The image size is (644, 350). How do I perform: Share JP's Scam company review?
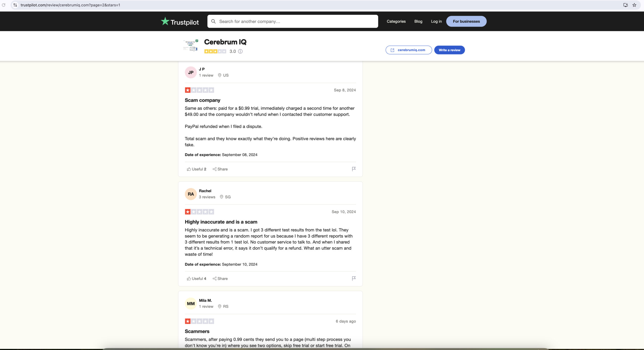pos(220,169)
